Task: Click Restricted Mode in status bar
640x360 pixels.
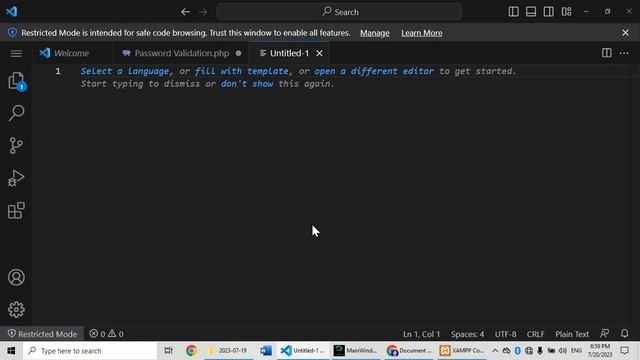Action: [42, 334]
